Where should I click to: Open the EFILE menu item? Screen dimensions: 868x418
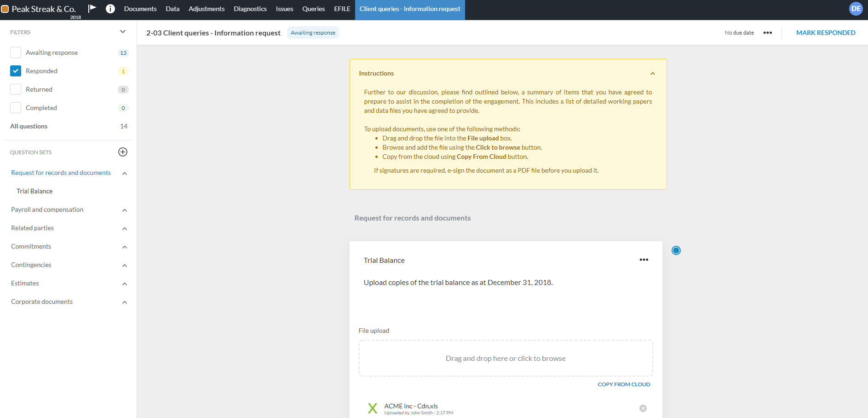tap(342, 8)
